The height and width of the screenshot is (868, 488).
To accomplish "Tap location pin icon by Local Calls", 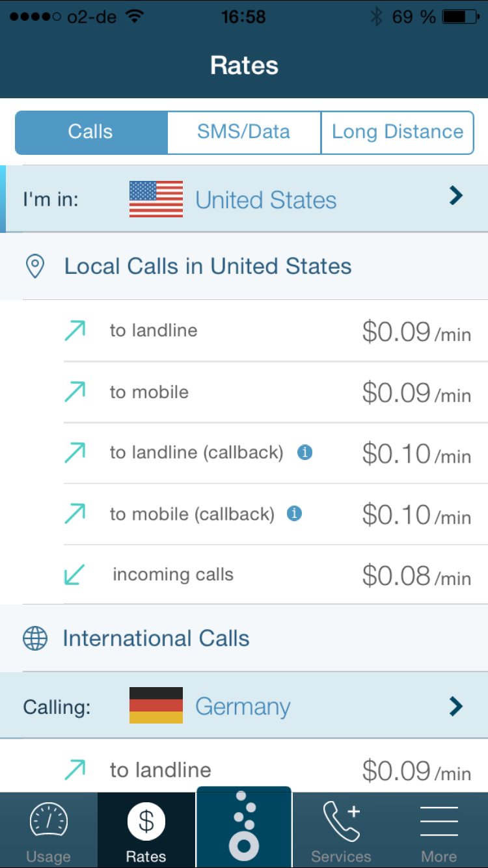I will [34, 266].
